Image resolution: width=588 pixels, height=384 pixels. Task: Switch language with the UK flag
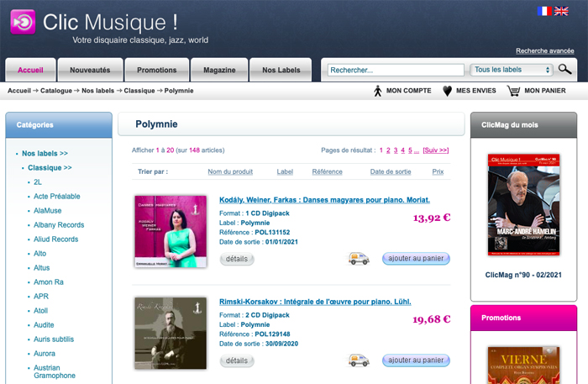pyautogui.click(x=561, y=11)
